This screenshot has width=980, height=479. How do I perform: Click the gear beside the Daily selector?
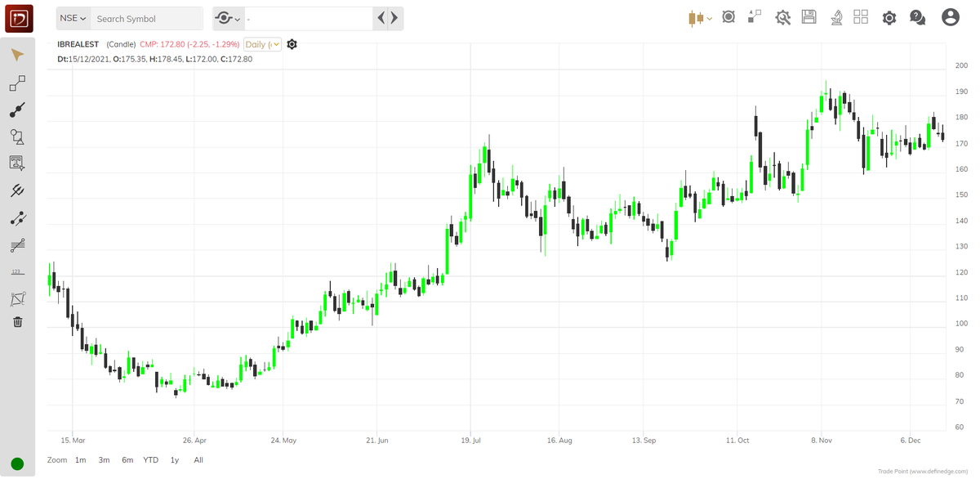point(292,44)
